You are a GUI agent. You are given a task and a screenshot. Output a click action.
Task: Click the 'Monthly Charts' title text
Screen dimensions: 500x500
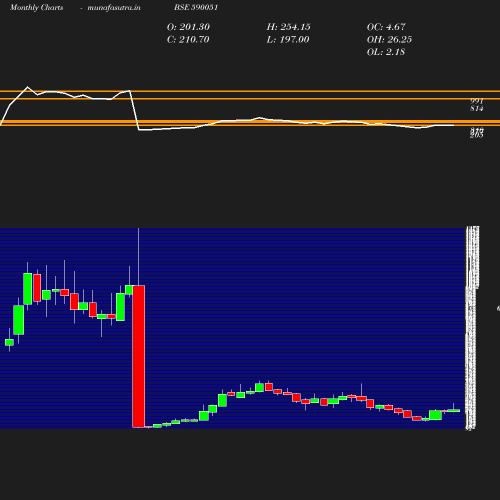pos(36,7)
